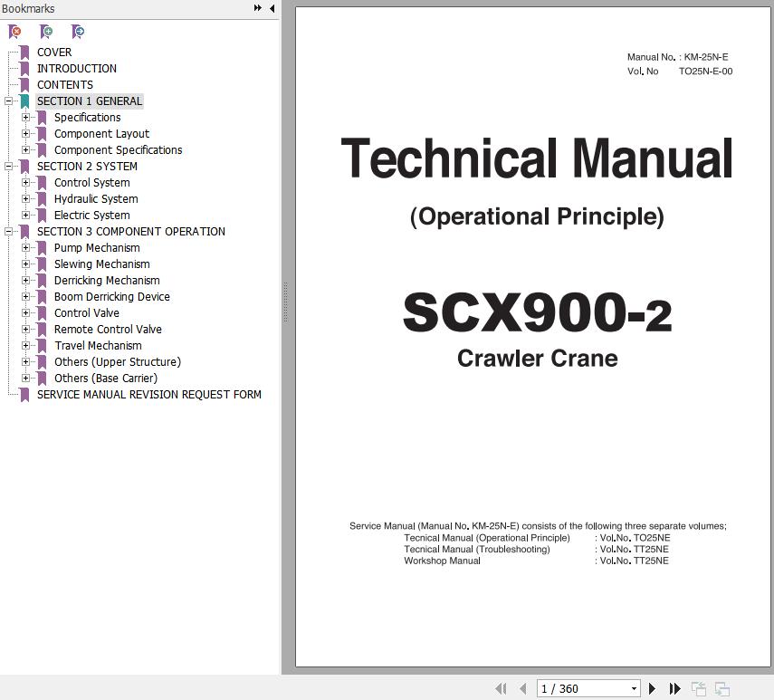Viewport: 774px width, 700px height.
Task: Go to first page button
Action: 501,688
